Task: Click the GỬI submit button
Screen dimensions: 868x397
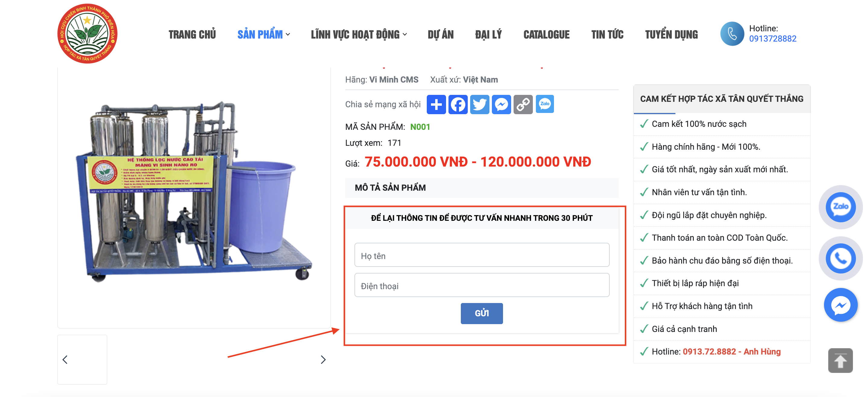Action: pyautogui.click(x=482, y=313)
